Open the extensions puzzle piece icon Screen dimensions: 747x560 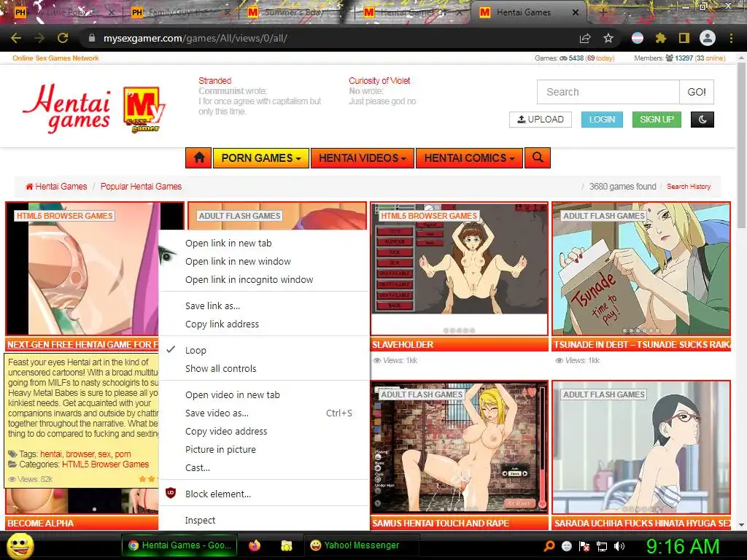[660, 38]
